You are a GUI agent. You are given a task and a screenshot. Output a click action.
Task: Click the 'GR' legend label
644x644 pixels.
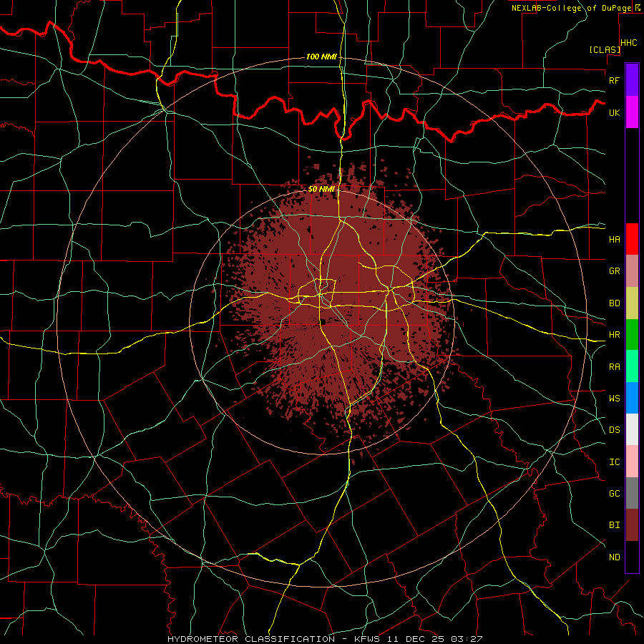pyautogui.click(x=615, y=271)
